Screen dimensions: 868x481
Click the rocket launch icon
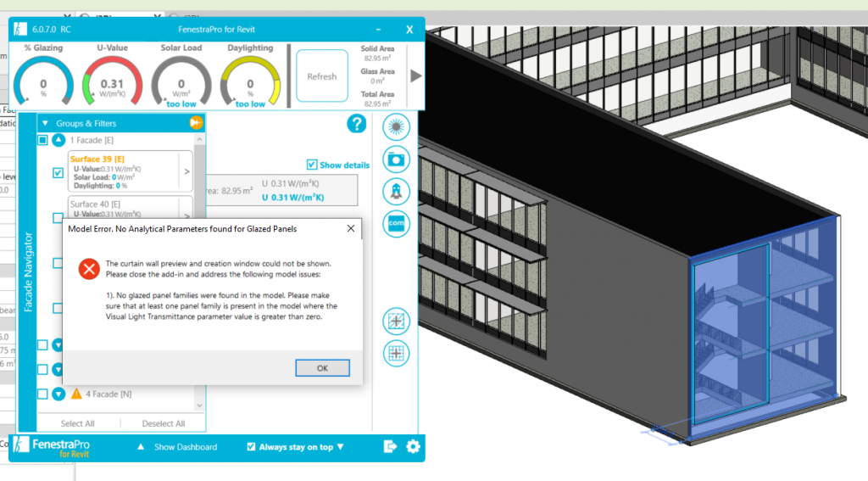(x=396, y=192)
